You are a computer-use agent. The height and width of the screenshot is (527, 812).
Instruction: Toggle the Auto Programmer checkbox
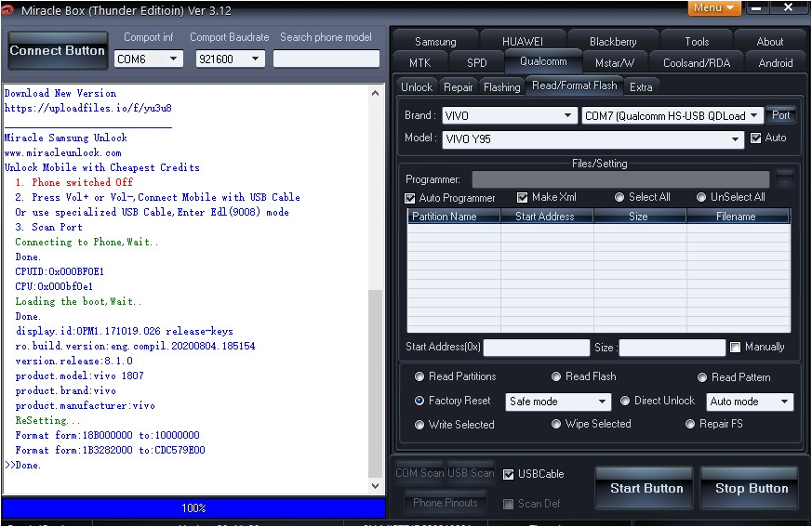410,198
